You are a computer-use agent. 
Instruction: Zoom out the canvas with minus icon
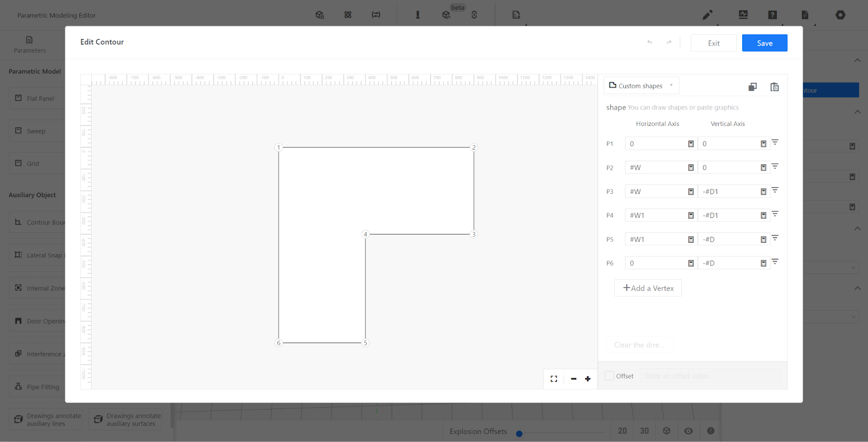pos(573,379)
